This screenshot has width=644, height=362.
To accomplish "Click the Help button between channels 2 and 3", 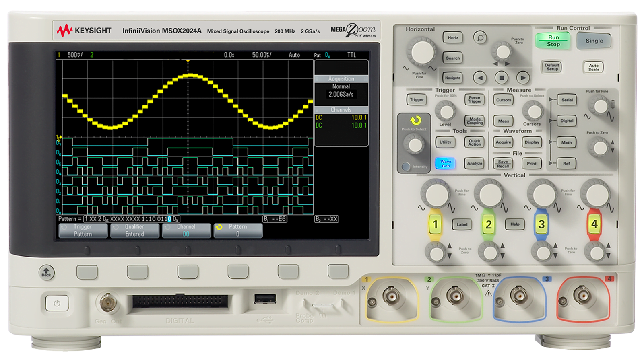I will 515,224.
